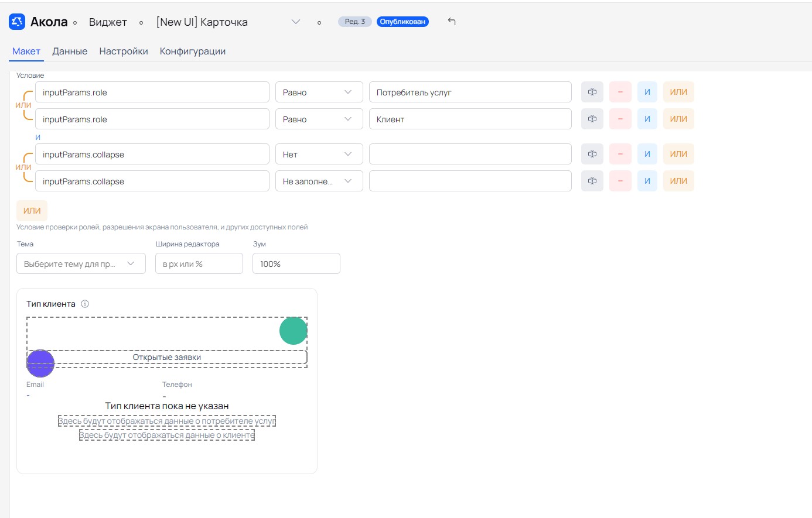Open the Не заполнено operator dropdown
Image resolution: width=812 pixels, height=518 pixels.
pyautogui.click(x=319, y=181)
